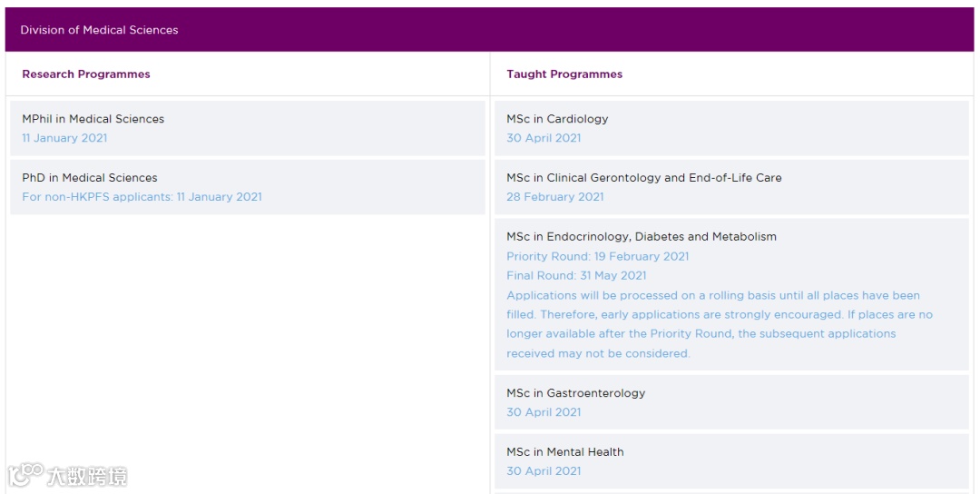Click the MPhil deadline 11 January 2021
This screenshot has width=980, height=494.
64,138
